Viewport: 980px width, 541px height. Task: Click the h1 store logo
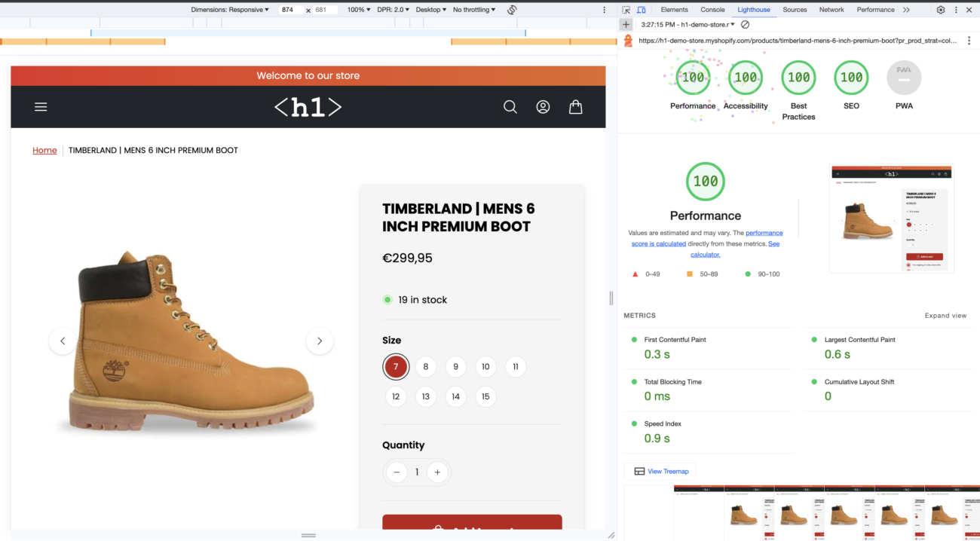(x=308, y=107)
